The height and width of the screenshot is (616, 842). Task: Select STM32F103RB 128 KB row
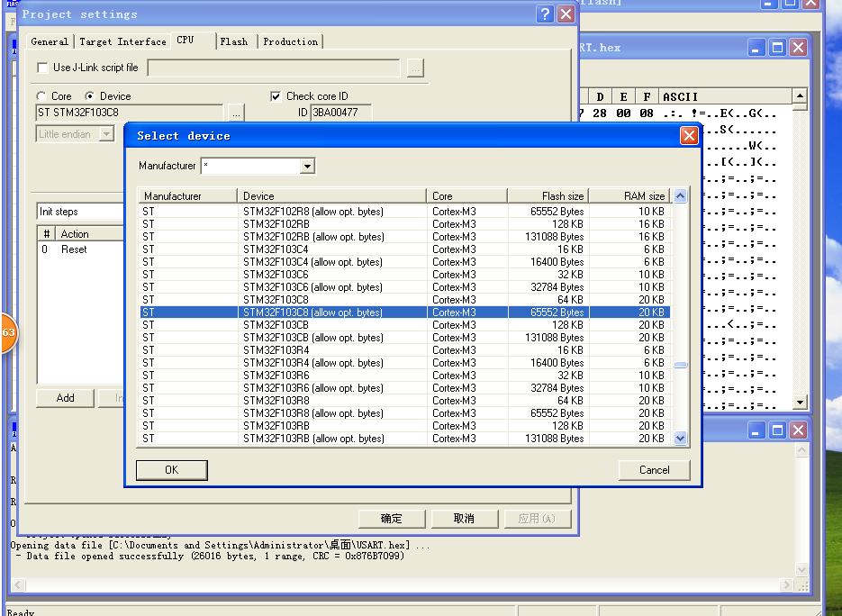click(x=405, y=426)
